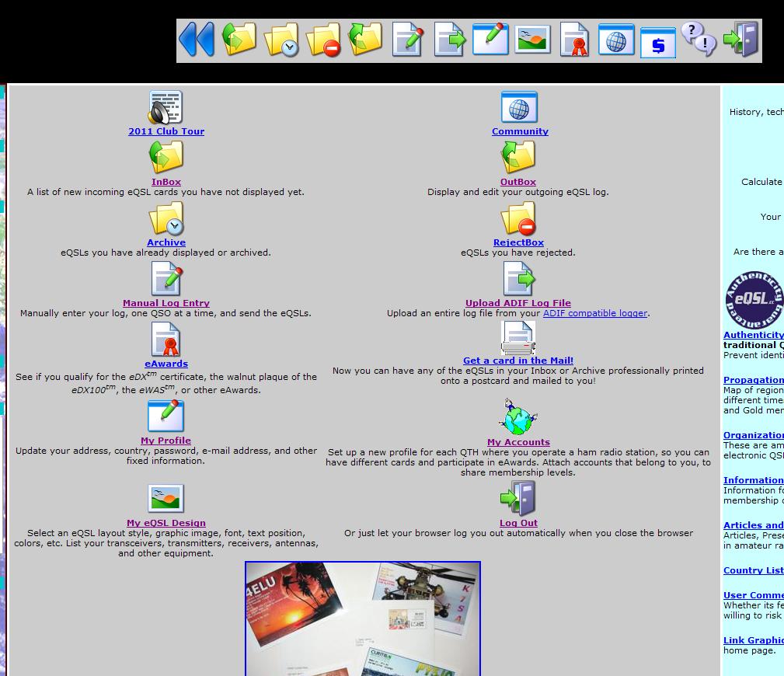Viewport: 784px width, 676px height.
Task: Open the Link Graphics sidebar link
Action: [754, 640]
